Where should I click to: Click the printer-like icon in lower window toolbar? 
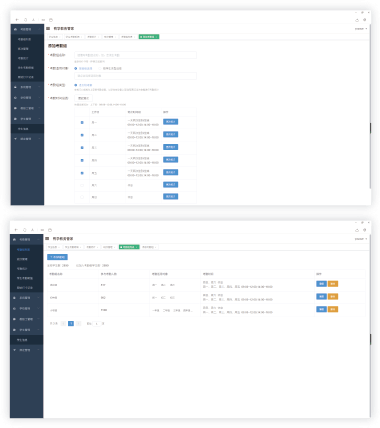tap(50, 230)
